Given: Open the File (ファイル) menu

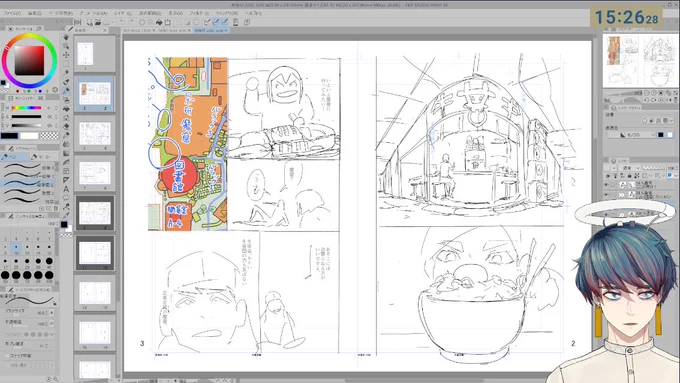Looking at the screenshot, I should 12,13.
